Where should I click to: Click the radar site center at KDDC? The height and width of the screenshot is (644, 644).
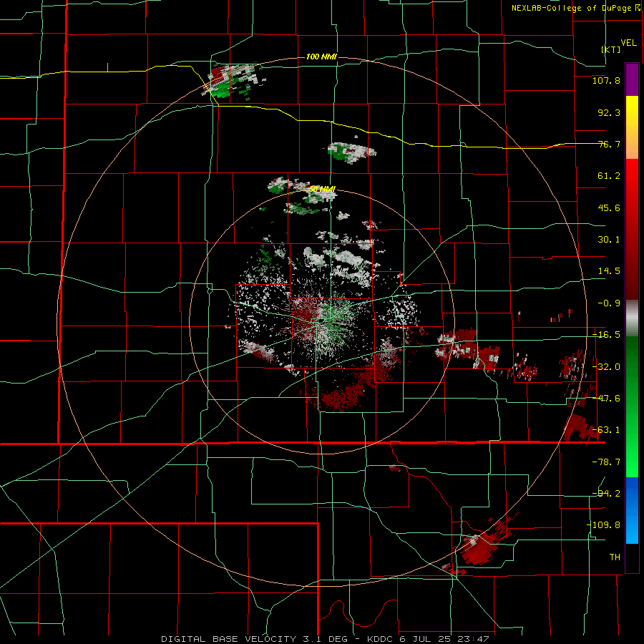321,321
